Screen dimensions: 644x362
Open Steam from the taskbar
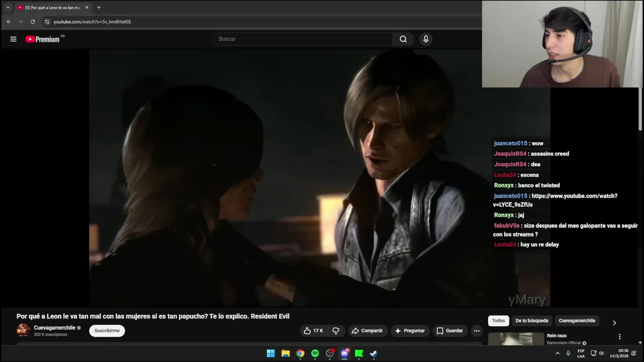click(374, 353)
